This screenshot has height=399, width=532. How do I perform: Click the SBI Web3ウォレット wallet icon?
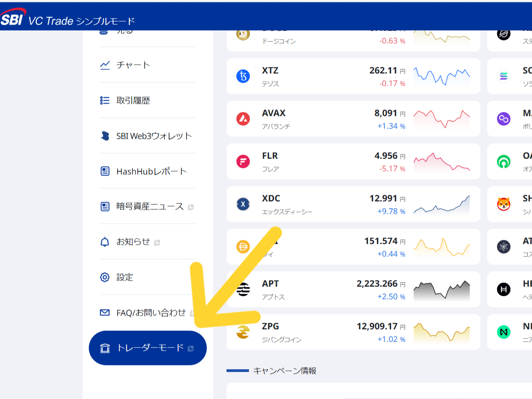(105, 135)
